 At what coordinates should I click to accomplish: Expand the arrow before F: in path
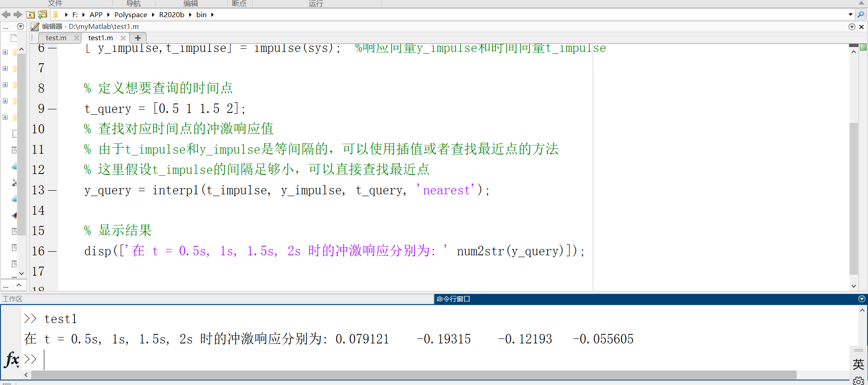(66, 14)
